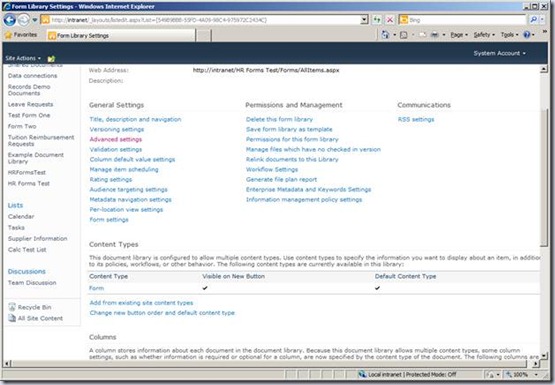Image resolution: width=555 pixels, height=385 pixels.
Task: Click Change new button order link
Action: tap(162, 313)
